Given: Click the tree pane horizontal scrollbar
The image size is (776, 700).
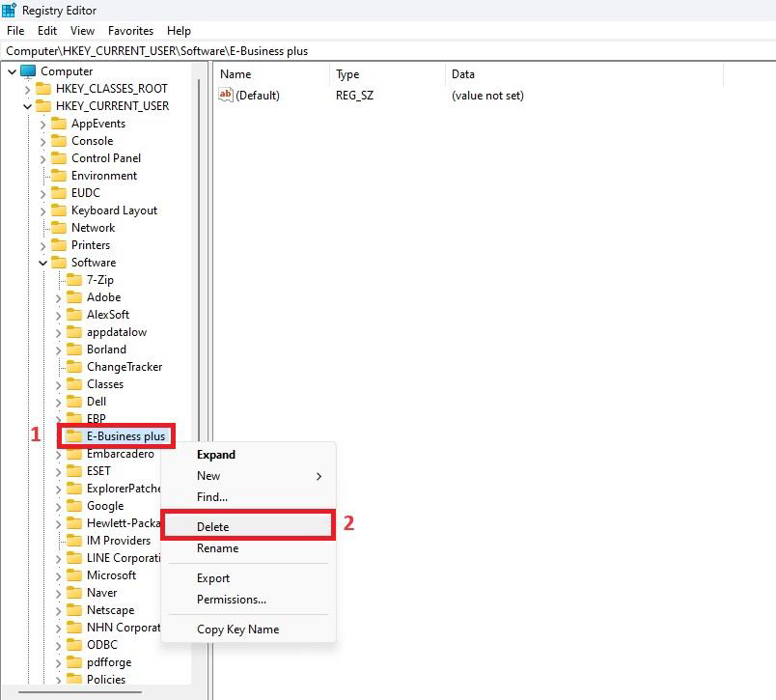Looking at the screenshot, I should click(x=82, y=691).
